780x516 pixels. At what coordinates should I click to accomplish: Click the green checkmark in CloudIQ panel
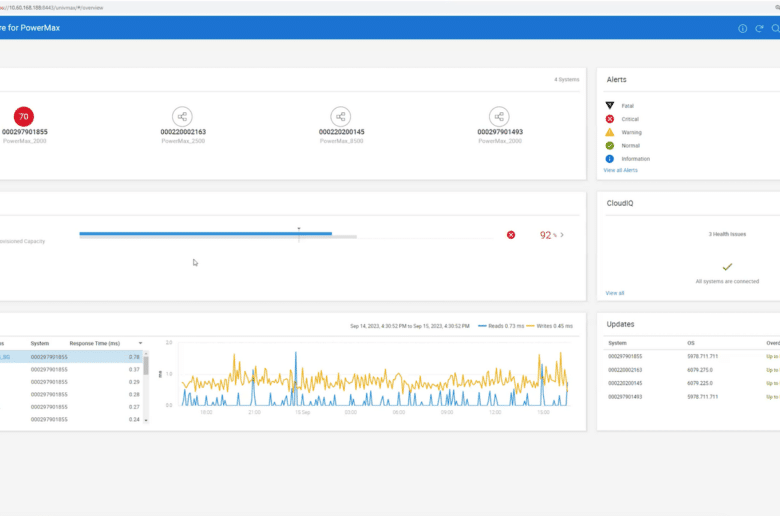(727, 267)
